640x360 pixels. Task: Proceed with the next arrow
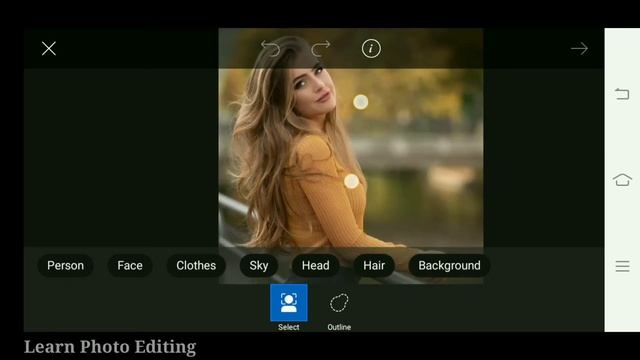coord(579,49)
